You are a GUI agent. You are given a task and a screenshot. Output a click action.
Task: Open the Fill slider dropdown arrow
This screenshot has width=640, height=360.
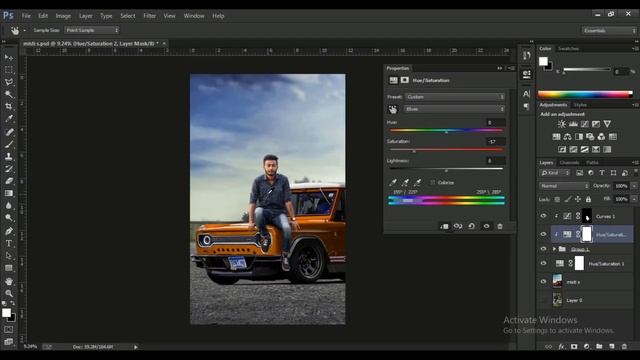pyautogui.click(x=634, y=199)
